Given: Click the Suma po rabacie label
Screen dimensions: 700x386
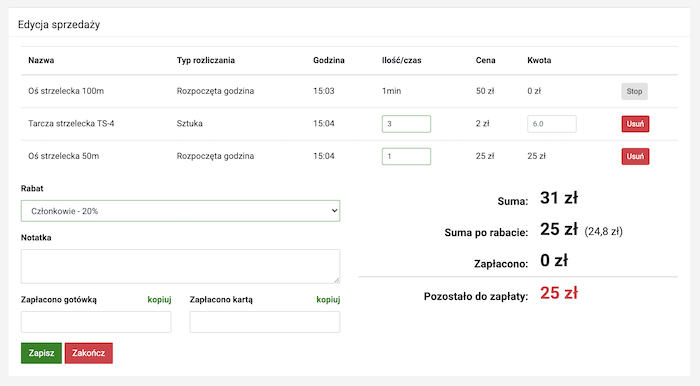Looking at the screenshot, I should click(486, 232).
